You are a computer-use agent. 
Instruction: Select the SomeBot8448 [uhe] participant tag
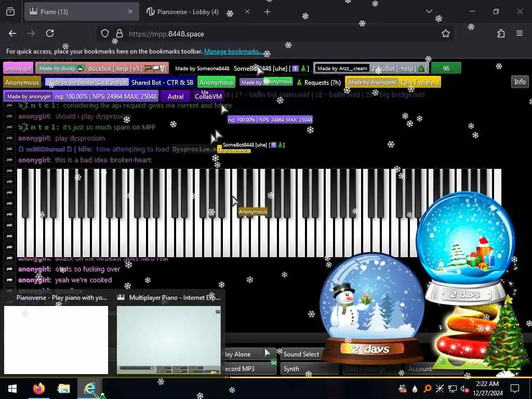[x=242, y=69]
